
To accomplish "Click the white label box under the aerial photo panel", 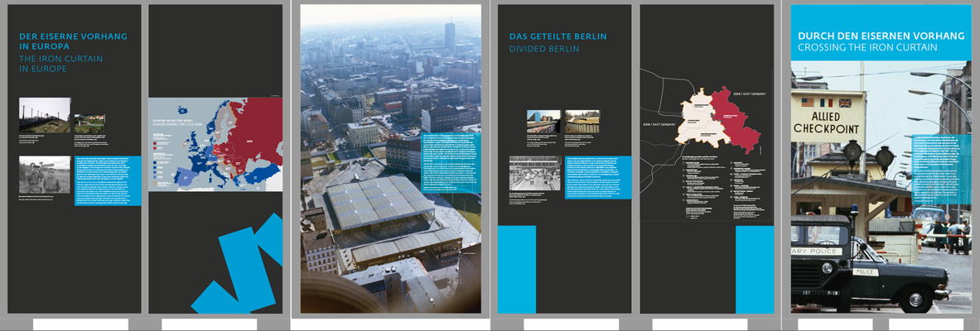I will tap(391, 324).
